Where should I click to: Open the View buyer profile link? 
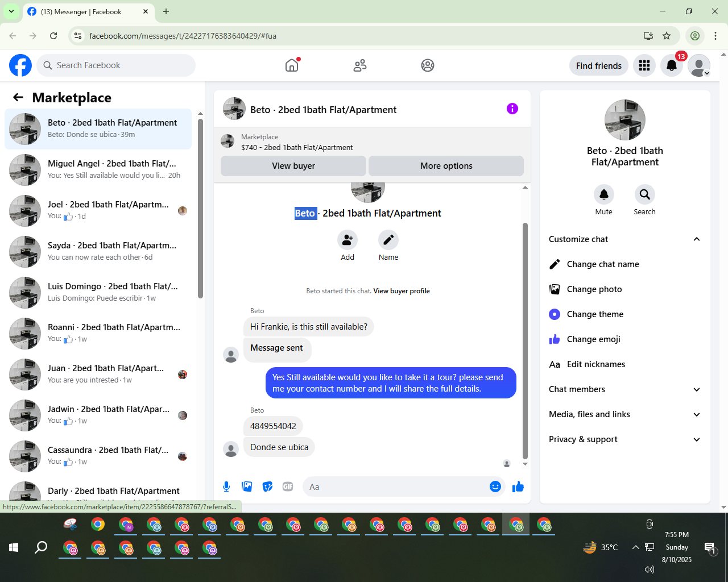coord(402,291)
